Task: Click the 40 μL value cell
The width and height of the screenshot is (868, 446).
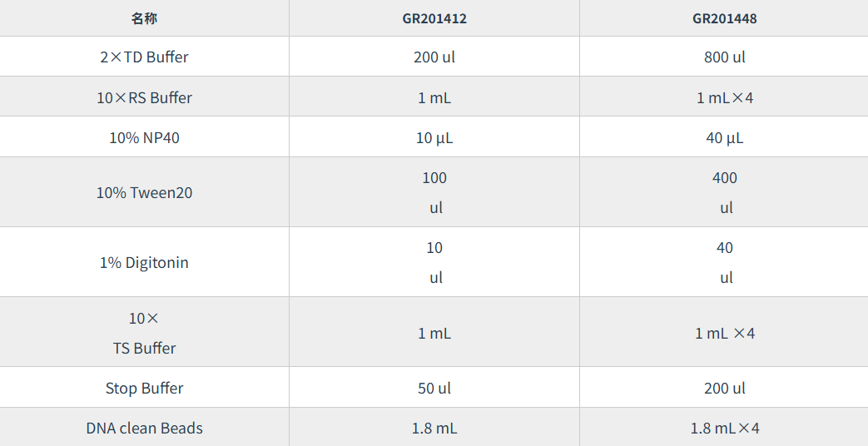Action: pos(724,137)
